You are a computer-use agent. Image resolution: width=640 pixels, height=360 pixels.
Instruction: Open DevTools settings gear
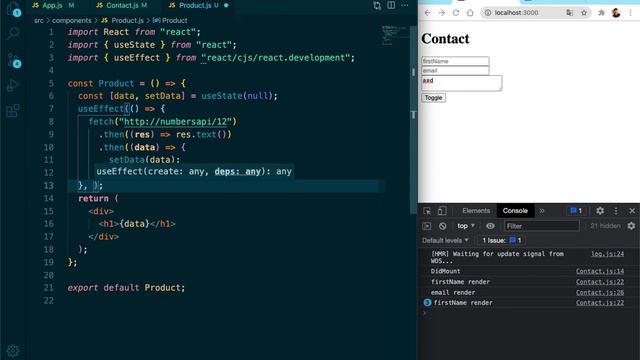[x=600, y=211]
